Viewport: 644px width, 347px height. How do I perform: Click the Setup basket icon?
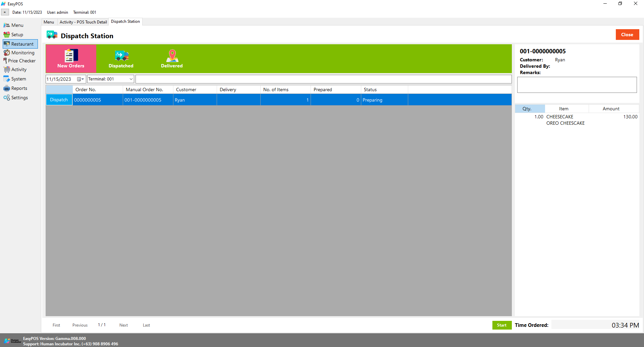pos(6,35)
